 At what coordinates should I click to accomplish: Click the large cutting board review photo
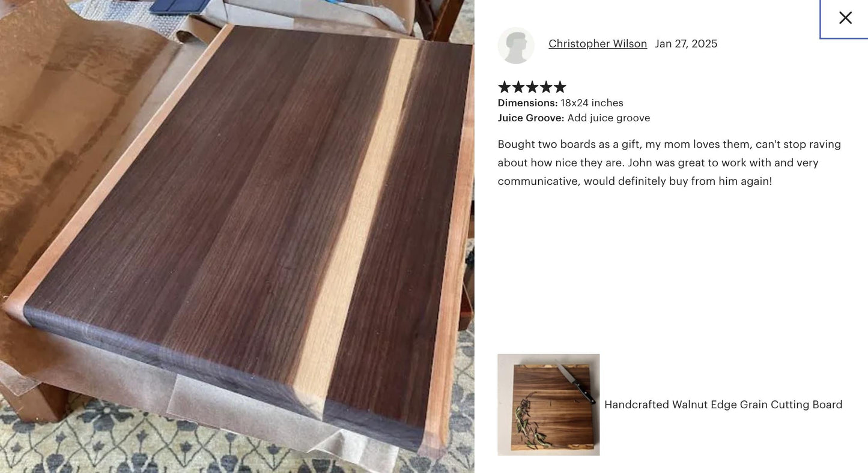[237, 237]
